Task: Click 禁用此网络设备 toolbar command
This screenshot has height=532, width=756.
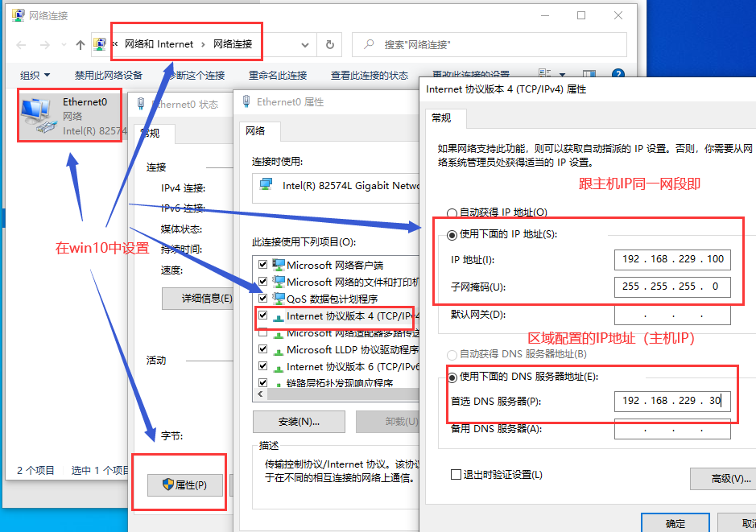Action: pos(109,75)
